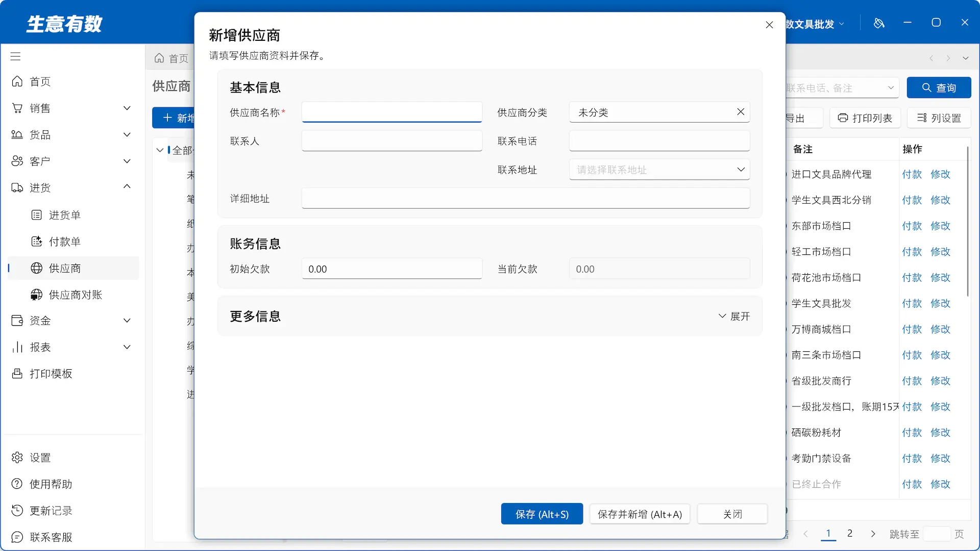Click 打印列表 button
The image size is (980, 551).
(865, 118)
